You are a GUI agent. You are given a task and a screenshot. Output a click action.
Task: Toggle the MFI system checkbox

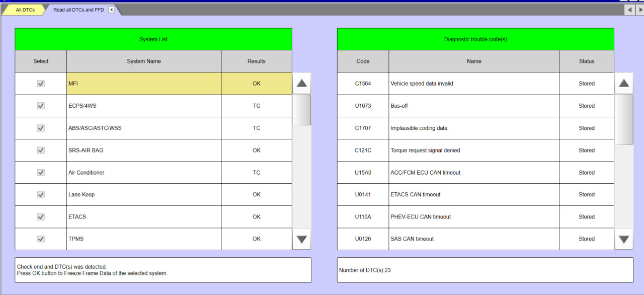[41, 84]
